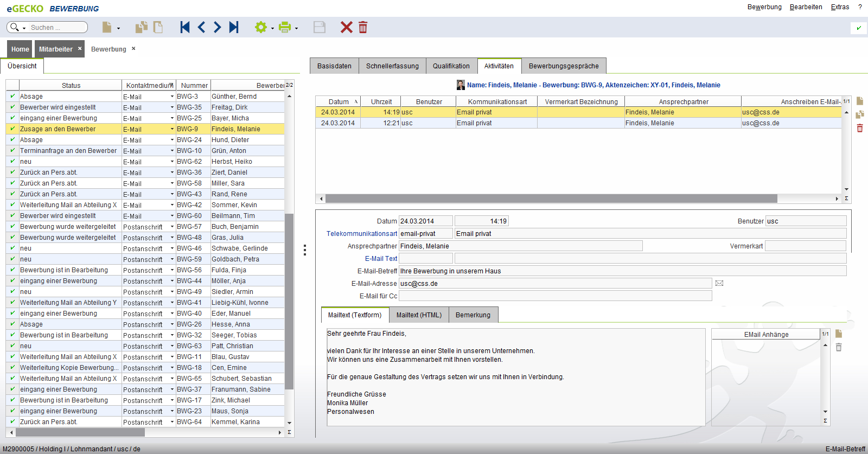Open Kontaktmedium dropdown for BWG-42
This screenshot has height=454, width=868.
click(172, 205)
